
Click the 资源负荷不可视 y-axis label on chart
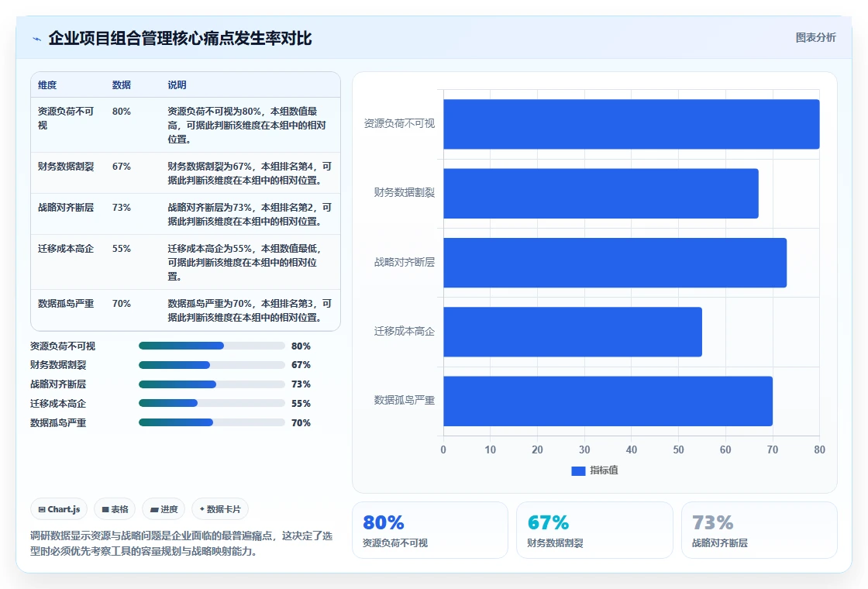(399, 123)
